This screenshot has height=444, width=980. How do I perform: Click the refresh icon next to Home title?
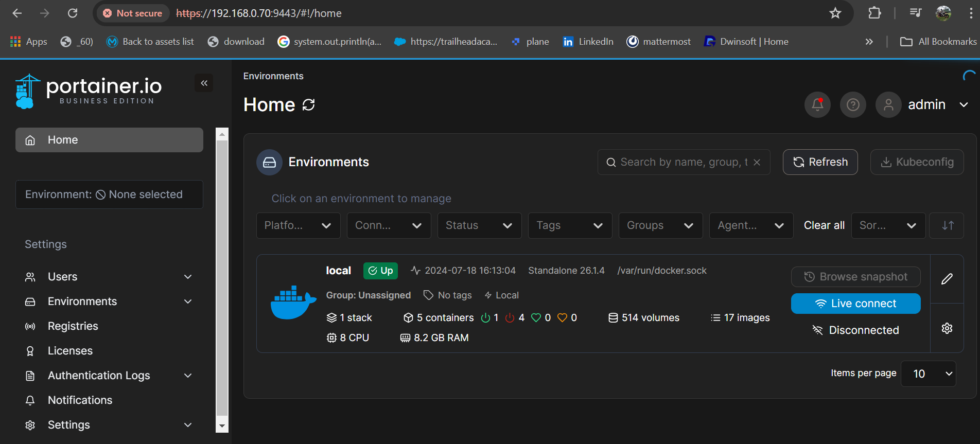(x=308, y=105)
